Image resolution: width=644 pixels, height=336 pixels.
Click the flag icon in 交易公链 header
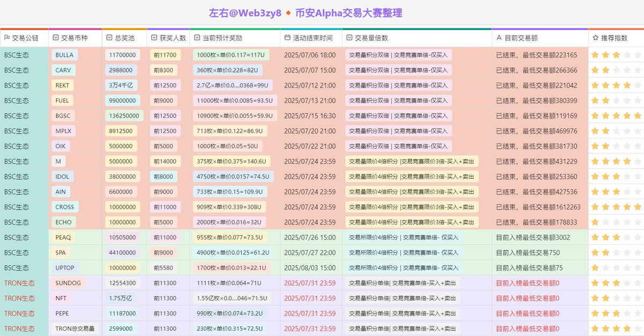7,38
